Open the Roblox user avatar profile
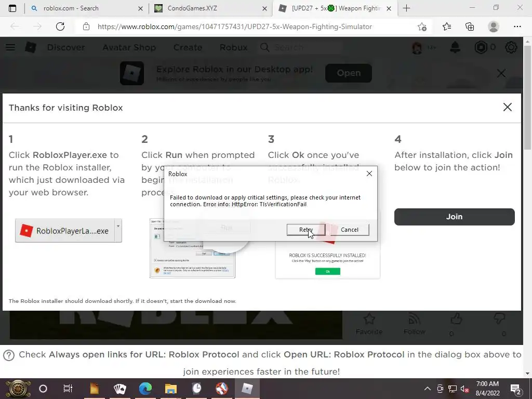The width and height of the screenshot is (532, 399). click(x=417, y=47)
